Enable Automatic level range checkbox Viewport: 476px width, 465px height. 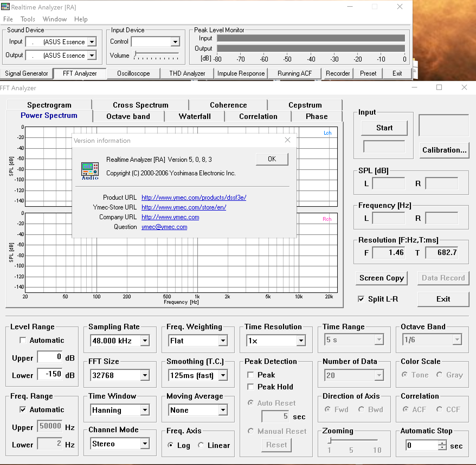(x=23, y=340)
